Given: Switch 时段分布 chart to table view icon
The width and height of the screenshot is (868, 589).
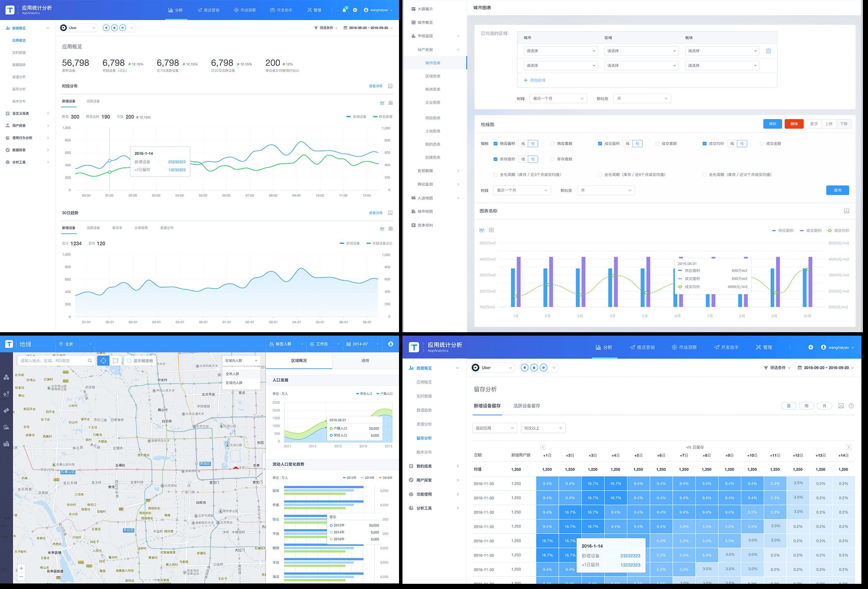Looking at the screenshot, I should 390,103.
